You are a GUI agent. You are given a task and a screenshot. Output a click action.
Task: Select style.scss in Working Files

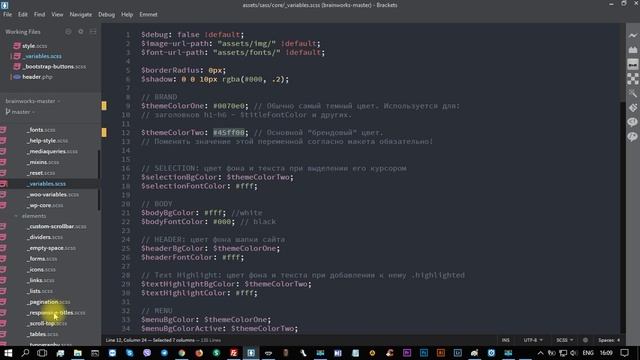click(35, 46)
